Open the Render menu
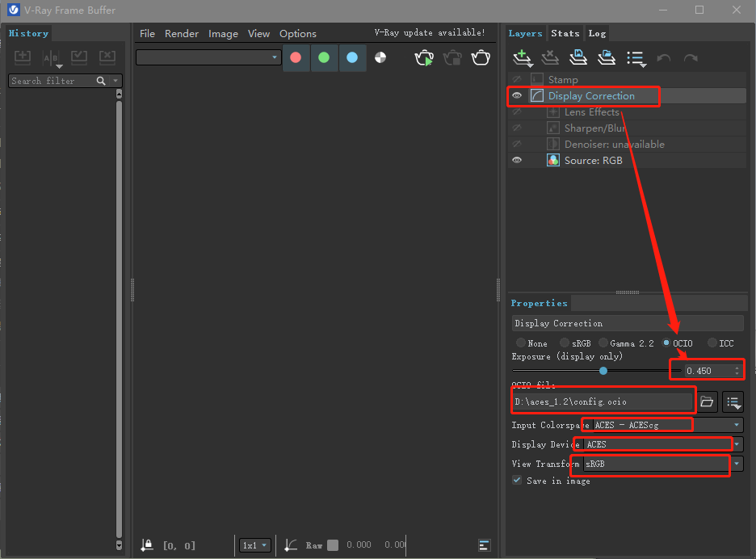 tap(182, 34)
